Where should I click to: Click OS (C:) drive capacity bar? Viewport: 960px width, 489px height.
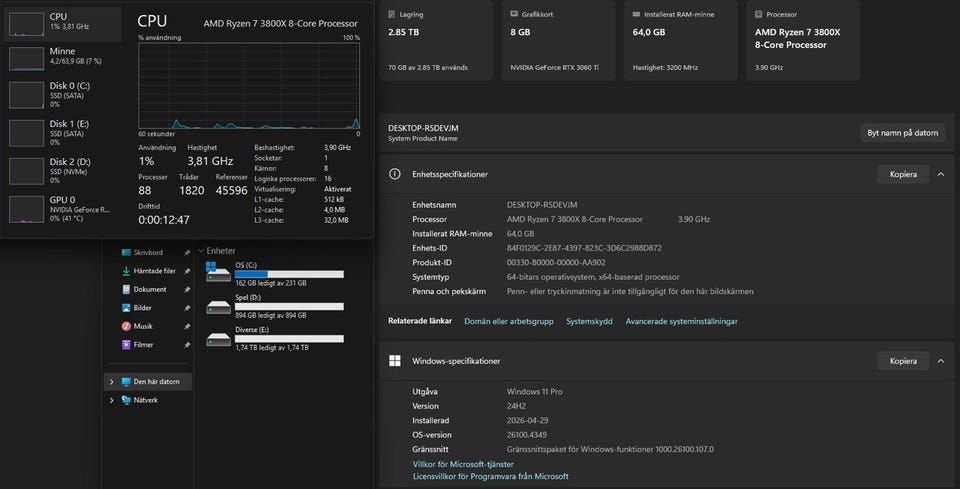pos(289,274)
